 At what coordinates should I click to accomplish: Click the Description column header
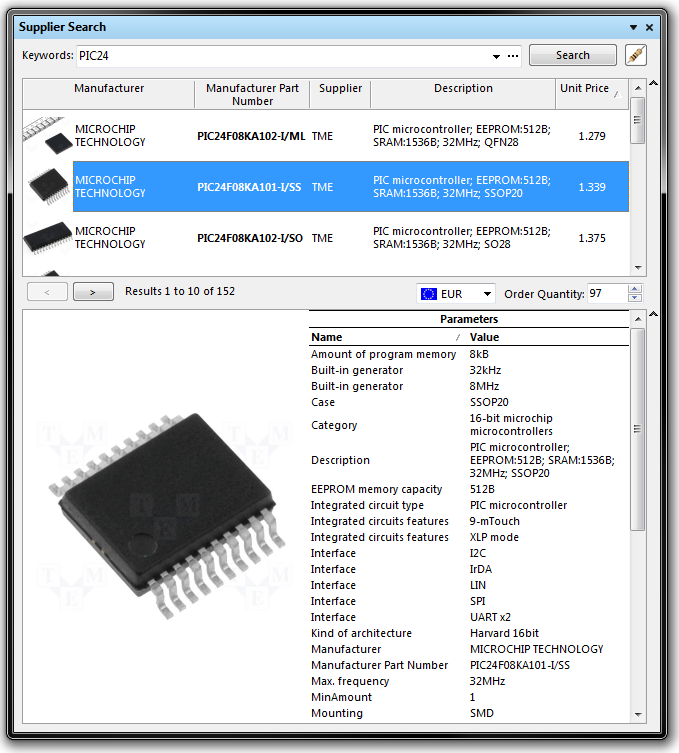(463, 94)
